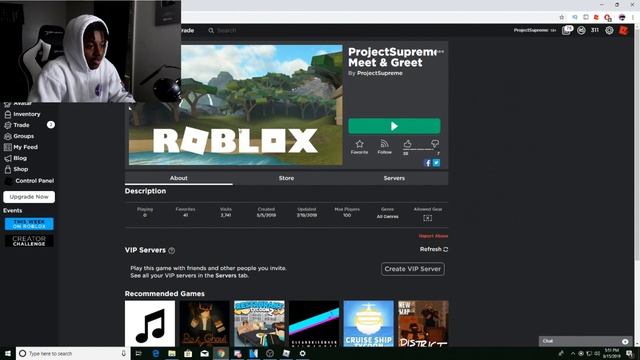Click the VIP Servers help question icon

click(172, 251)
